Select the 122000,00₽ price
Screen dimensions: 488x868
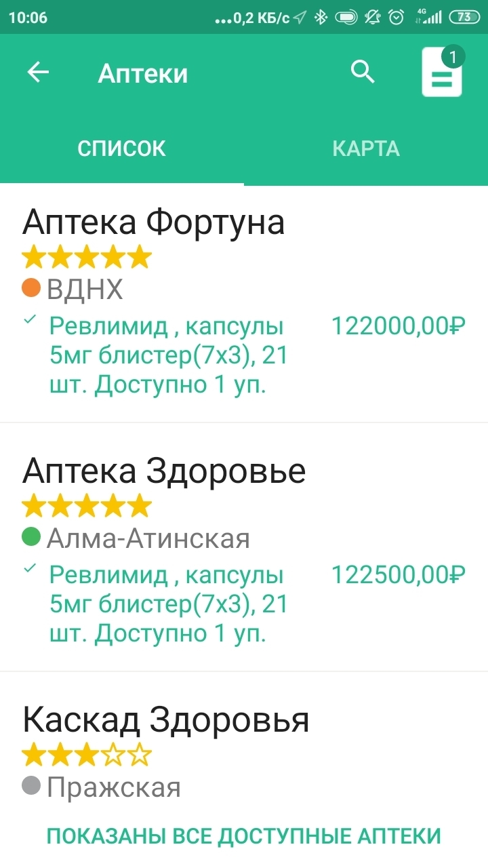click(399, 326)
